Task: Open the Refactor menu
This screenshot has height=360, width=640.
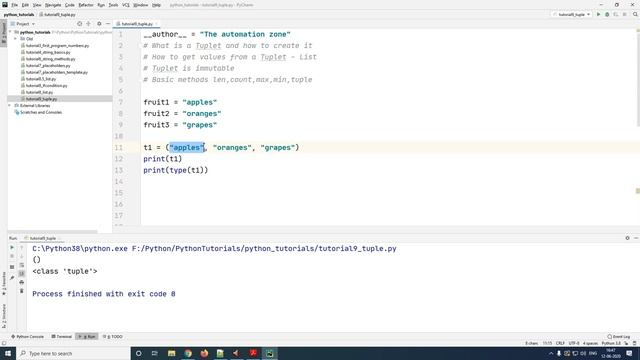Action: (86, 5)
